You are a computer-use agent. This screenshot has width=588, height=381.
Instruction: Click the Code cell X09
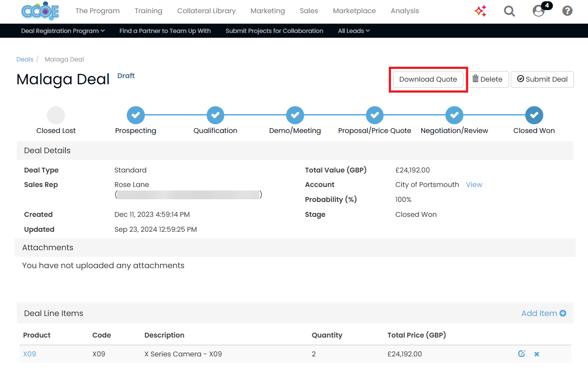click(99, 354)
